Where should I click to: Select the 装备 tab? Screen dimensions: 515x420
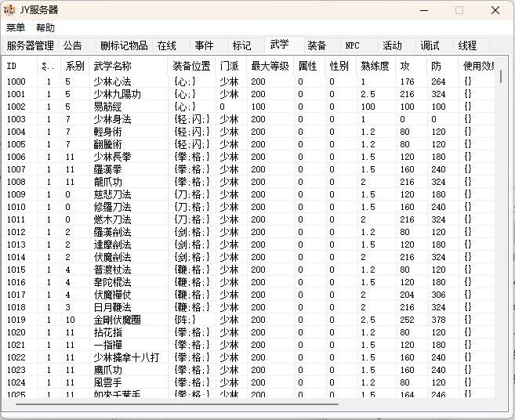(x=317, y=45)
